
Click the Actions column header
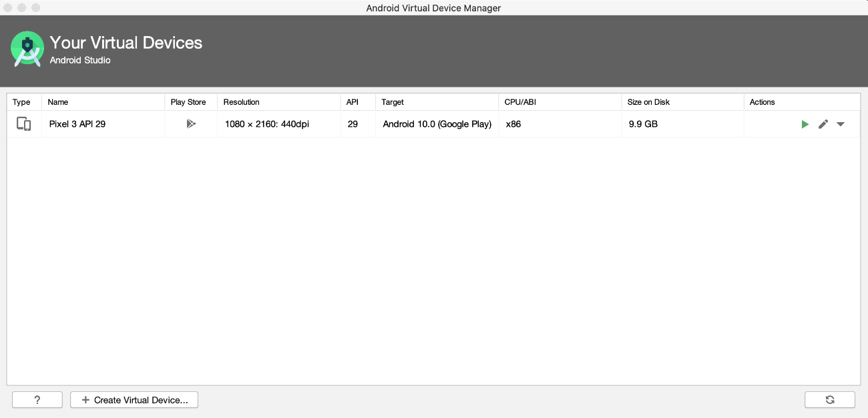(802, 102)
